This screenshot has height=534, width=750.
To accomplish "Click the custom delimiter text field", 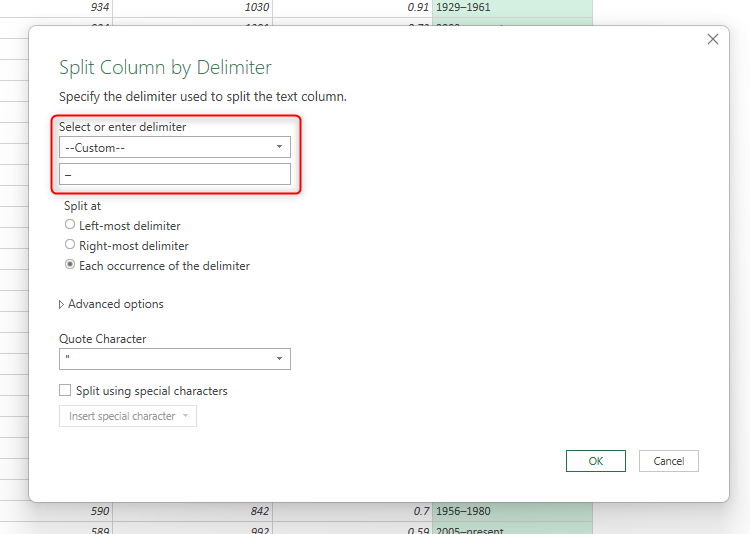I will point(174,174).
